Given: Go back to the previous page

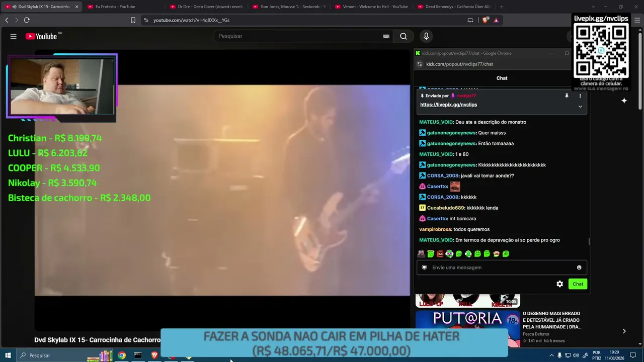Looking at the screenshot, I should [7, 20].
